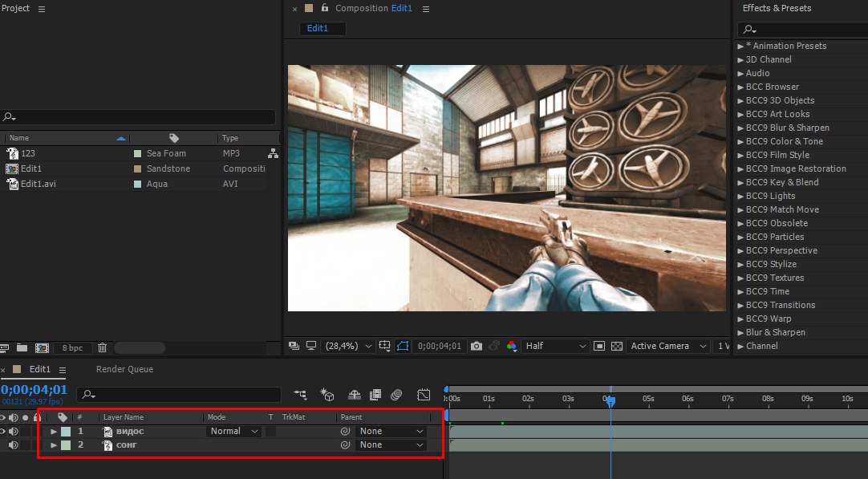Click the viewer's current time 0;00;04;01 button
Image resolution: width=868 pixels, height=479 pixels.
[x=440, y=346]
